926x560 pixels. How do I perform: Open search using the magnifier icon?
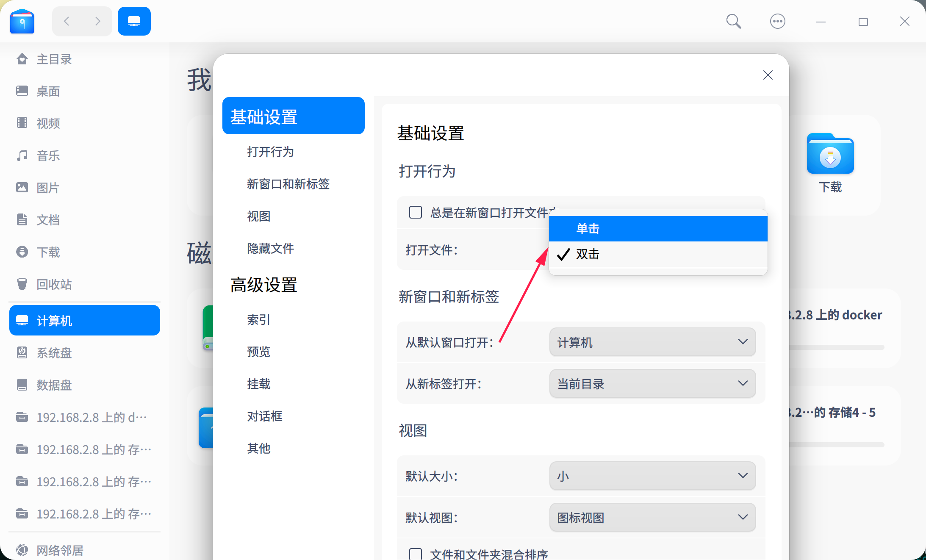(x=733, y=21)
